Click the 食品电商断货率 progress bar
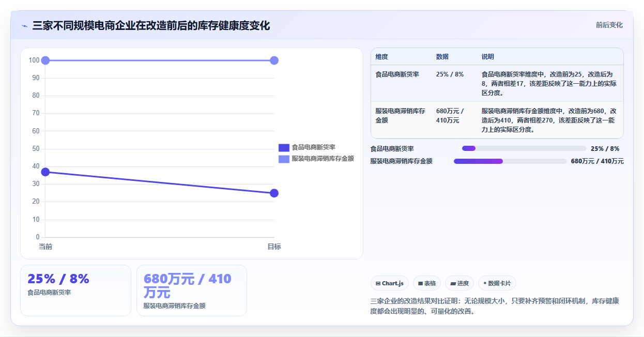This screenshot has width=644, height=337. (524, 148)
